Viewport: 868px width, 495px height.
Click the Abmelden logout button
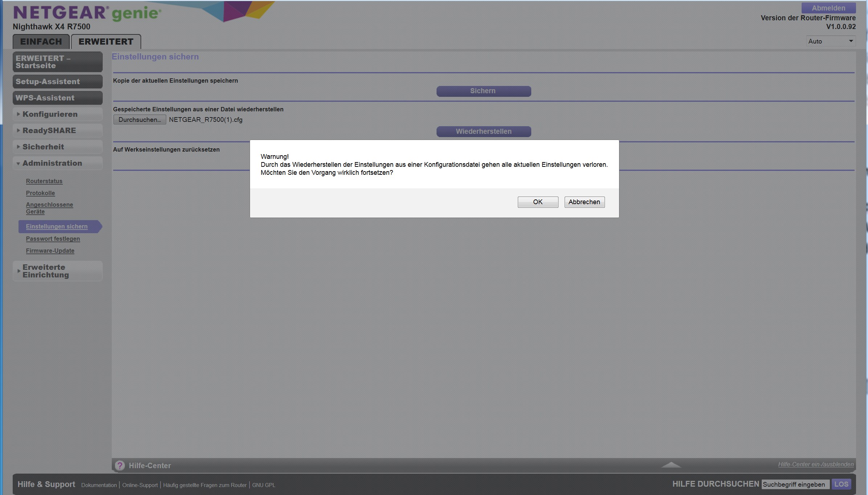(828, 8)
